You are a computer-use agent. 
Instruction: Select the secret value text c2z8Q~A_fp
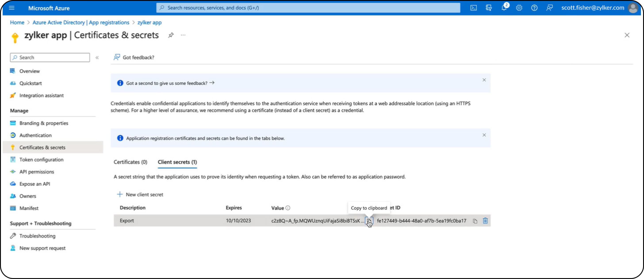pos(318,221)
